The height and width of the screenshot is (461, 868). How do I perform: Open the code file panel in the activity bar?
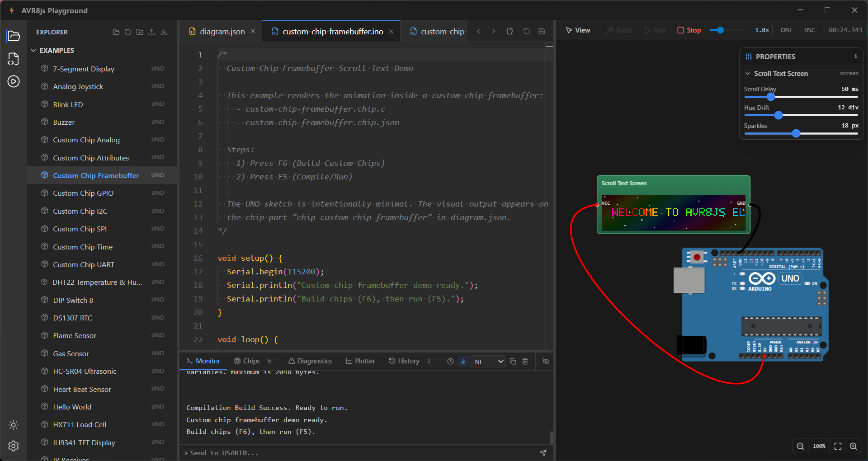14,59
